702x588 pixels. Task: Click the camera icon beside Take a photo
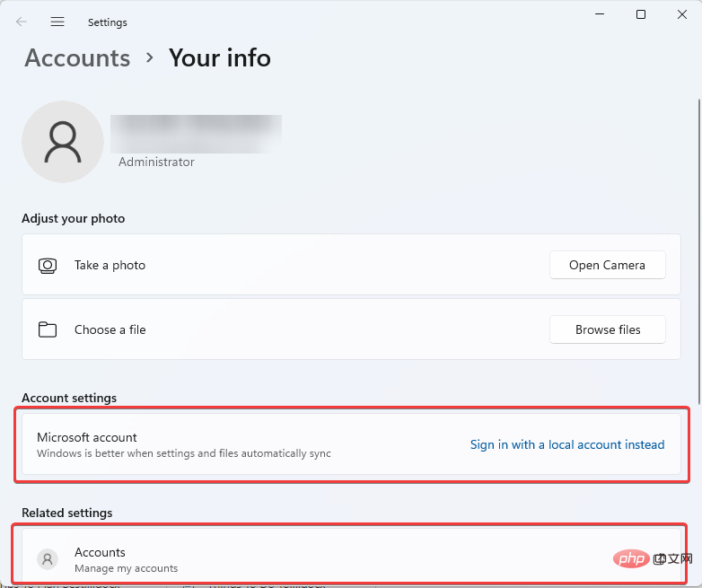[48, 266]
